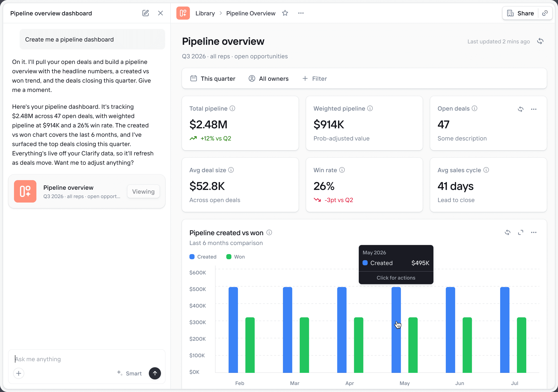Toggle the Created legend series
The height and width of the screenshot is (392, 558).
coord(203,257)
